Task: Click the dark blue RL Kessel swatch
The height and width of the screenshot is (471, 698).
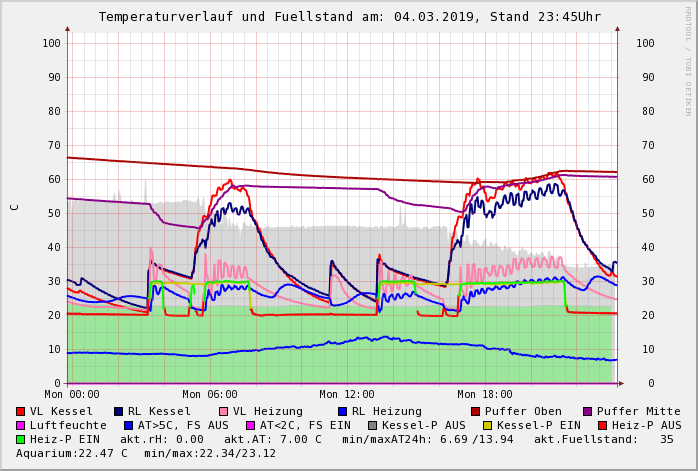Action: pos(118,411)
